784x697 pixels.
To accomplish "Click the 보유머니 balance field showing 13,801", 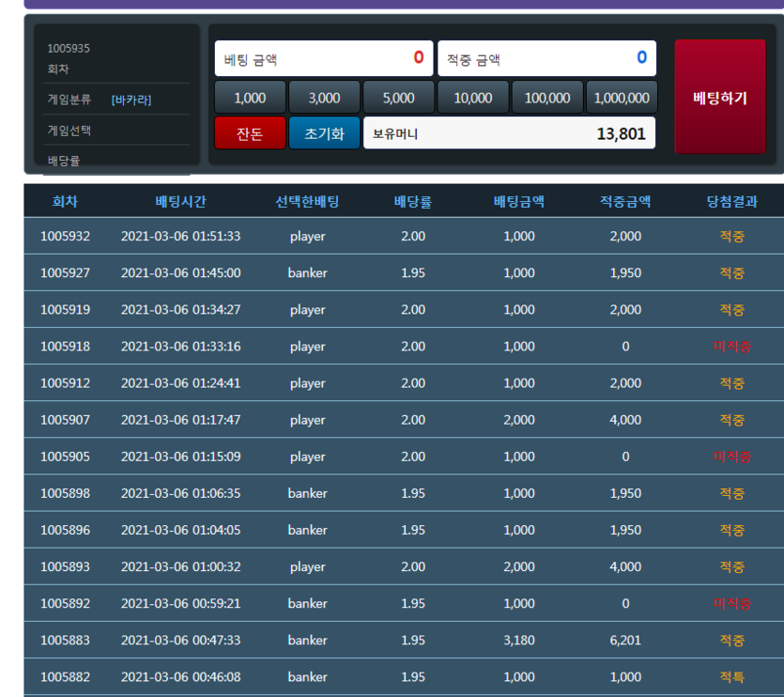I will (x=509, y=133).
